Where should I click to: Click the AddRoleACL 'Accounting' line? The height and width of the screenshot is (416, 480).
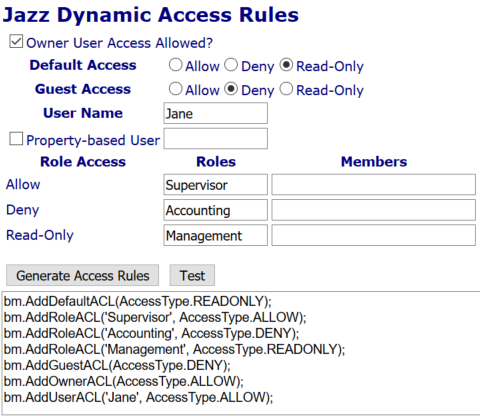click(151, 333)
